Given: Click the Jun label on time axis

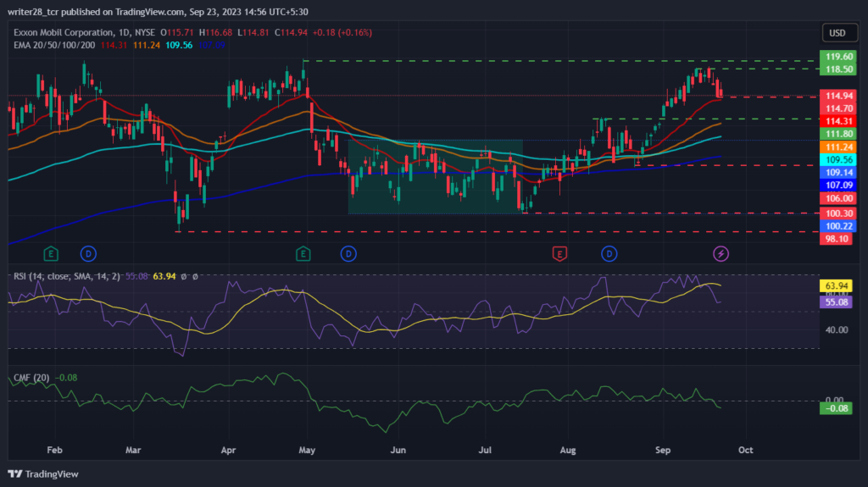Looking at the screenshot, I should coord(398,450).
